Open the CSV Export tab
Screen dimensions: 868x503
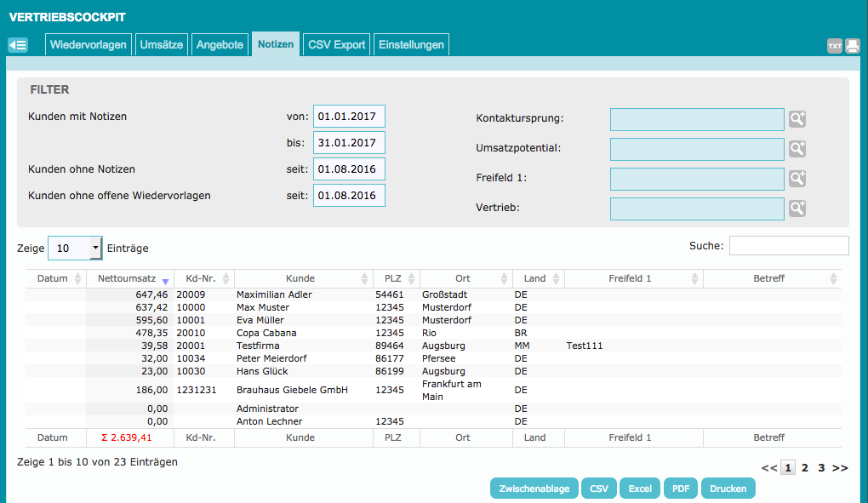tap(336, 45)
